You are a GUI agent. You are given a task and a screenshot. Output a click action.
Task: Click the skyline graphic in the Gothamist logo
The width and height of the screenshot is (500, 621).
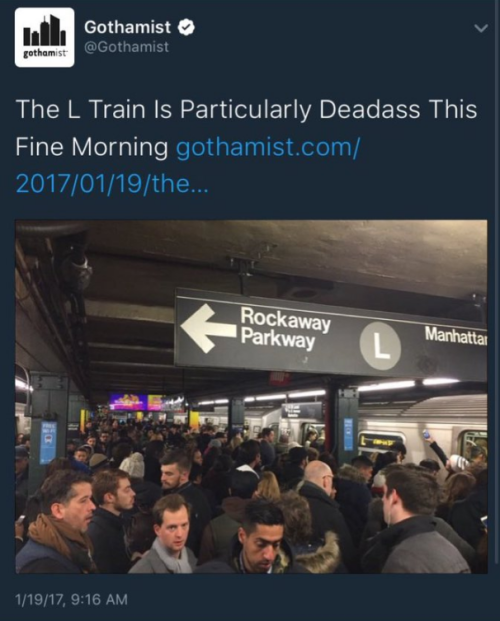click(x=44, y=31)
